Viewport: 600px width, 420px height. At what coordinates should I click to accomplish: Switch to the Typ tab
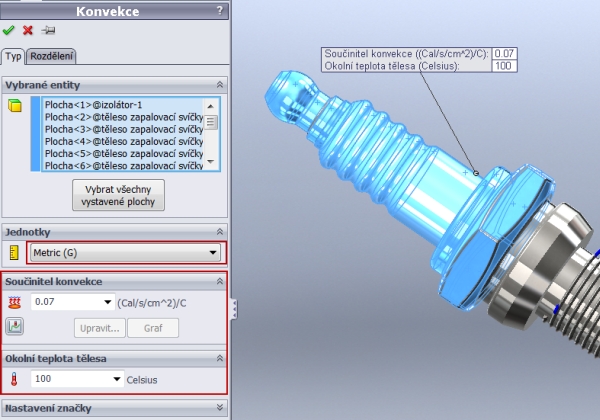[x=13, y=57]
